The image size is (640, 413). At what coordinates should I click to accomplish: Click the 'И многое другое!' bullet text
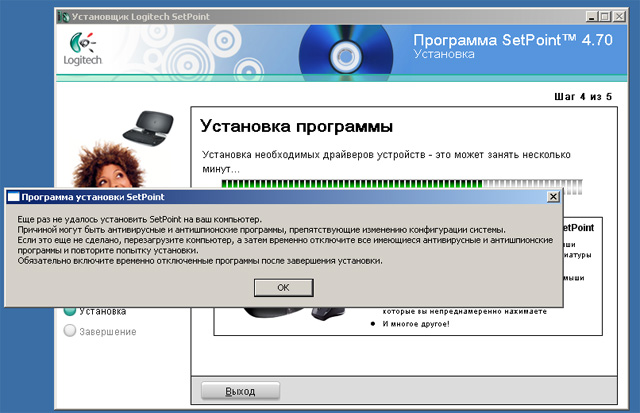[x=416, y=324]
